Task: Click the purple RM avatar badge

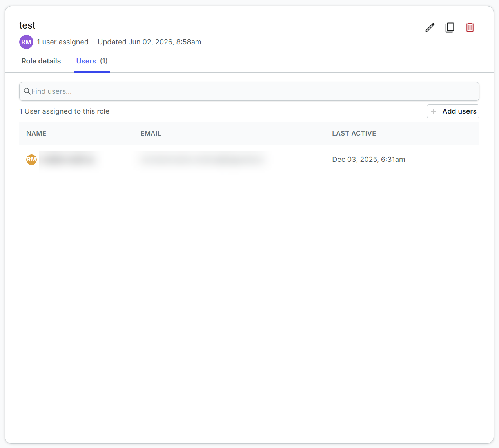Action: (26, 42)
